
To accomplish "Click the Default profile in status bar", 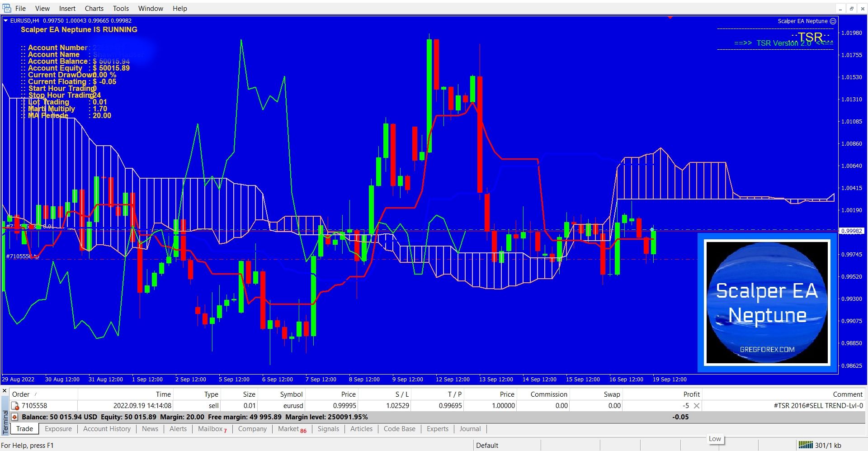I will [x=487, y=445].
